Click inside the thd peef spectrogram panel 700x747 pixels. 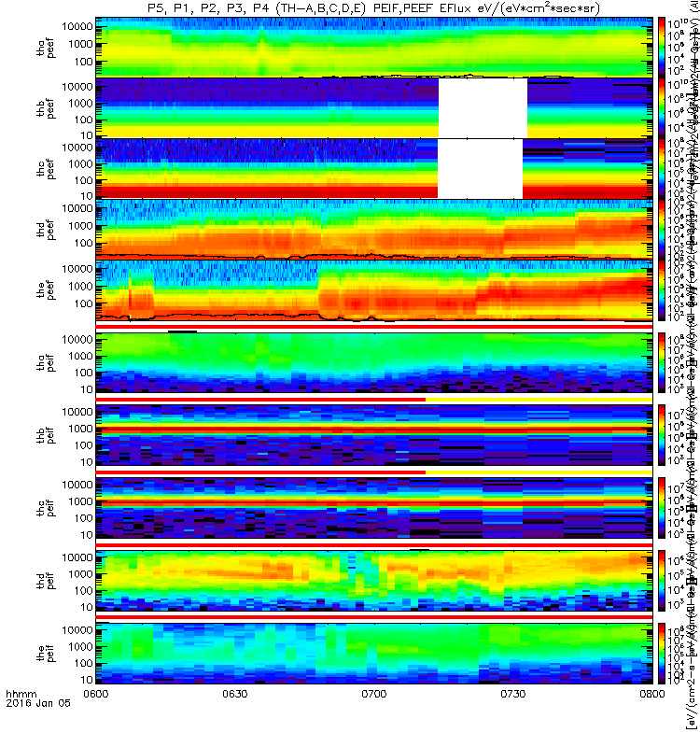(374, 229)
